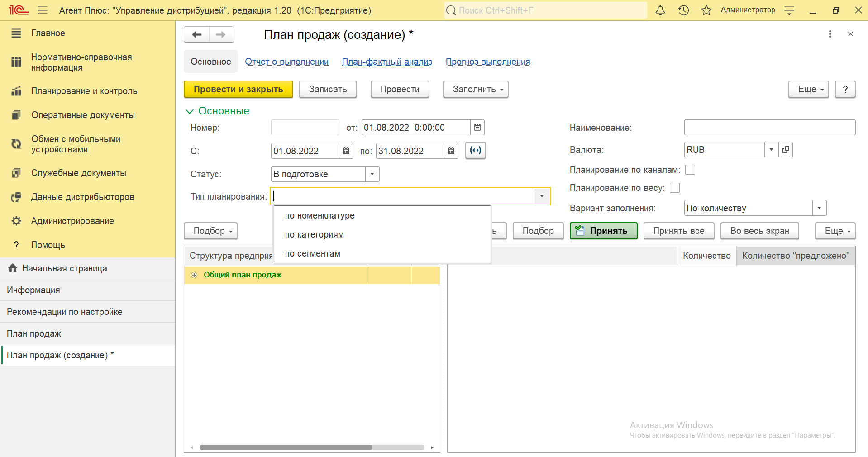
Task: Open the Статус dropdown list
Action: (372, 174)
